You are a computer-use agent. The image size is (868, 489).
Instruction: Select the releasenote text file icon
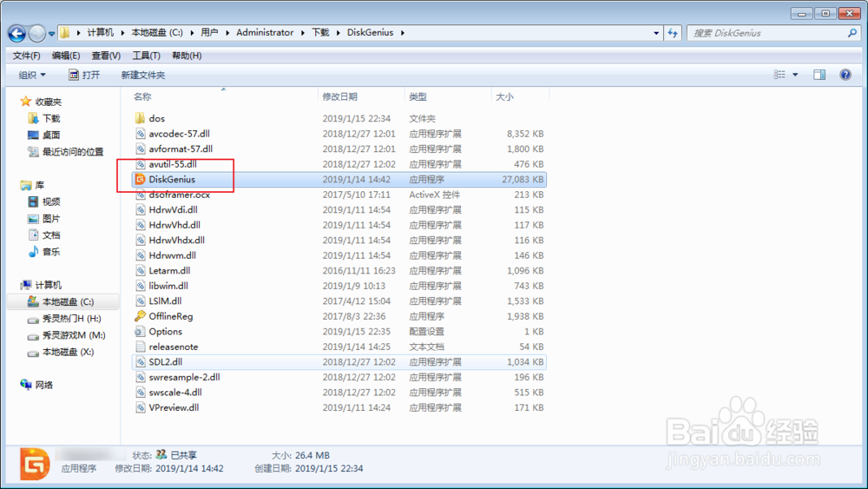[140, 346]
